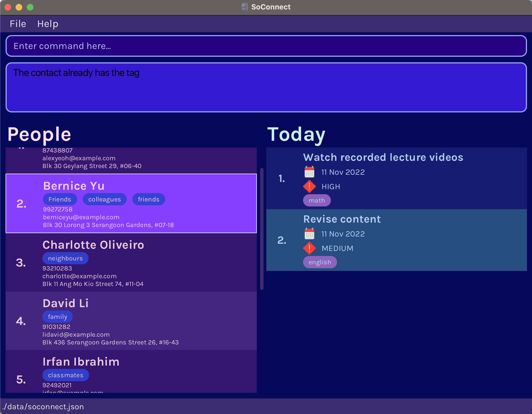532x414 pixels.
Task: Click the family tag on David Li
Action: pos(58,317)
